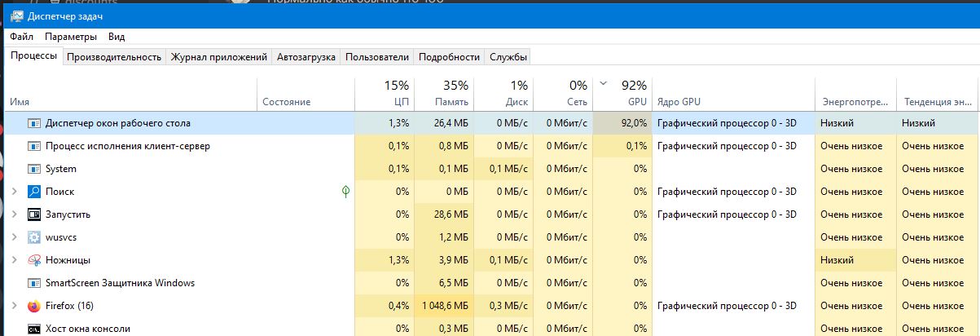
Task: Switch to the Автозагрузка tab
Action: [305, 57]
